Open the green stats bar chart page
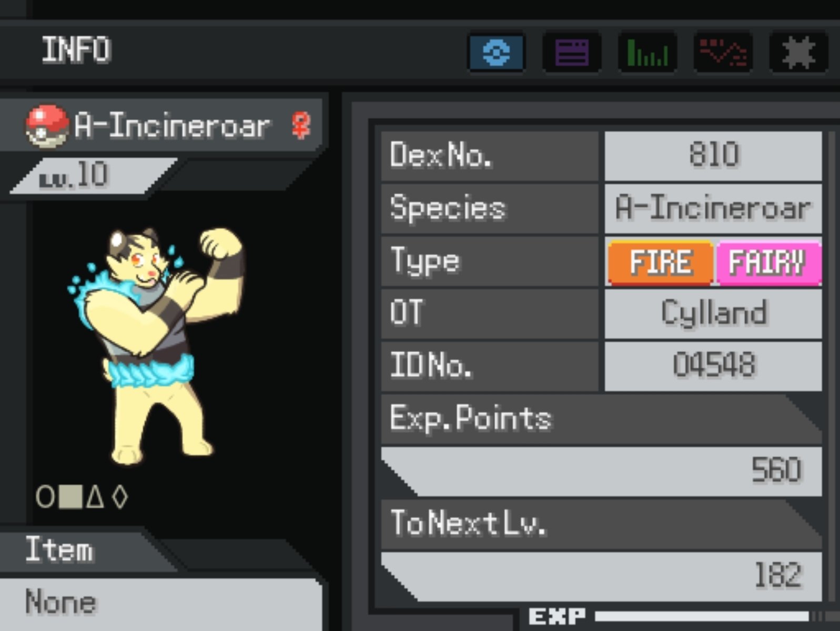840x631 pixels. tap(647, 52)
